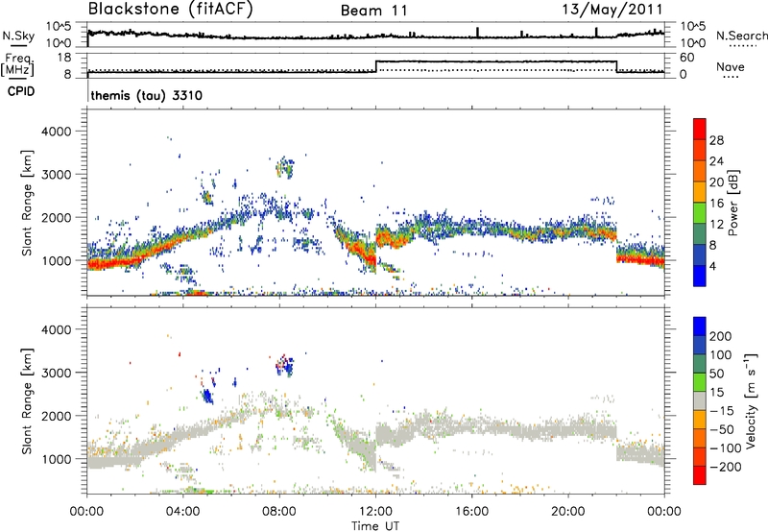The height and width of the screenshot is (532, 768).
Task: Pick the teal 8–12 dB power color segment
Action: (700, 234)
